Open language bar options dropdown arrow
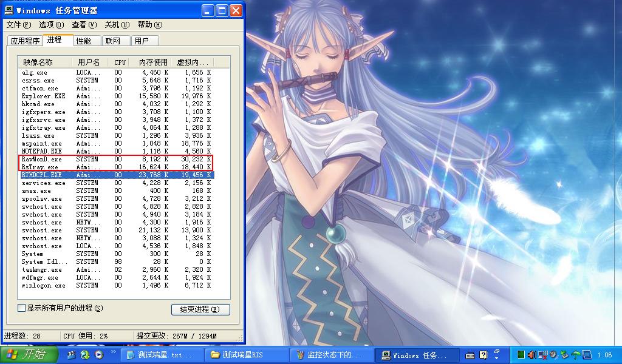The image size is (622, 364). tap(497, 359)
